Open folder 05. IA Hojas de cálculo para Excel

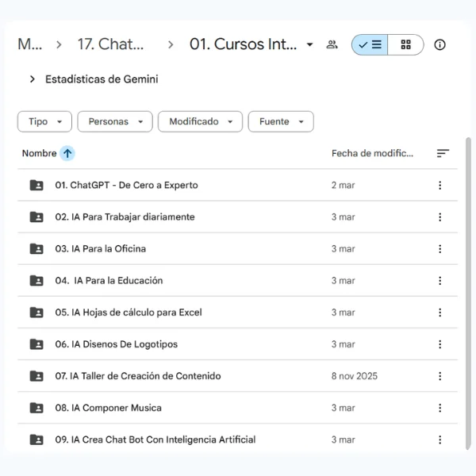[128, 313]
